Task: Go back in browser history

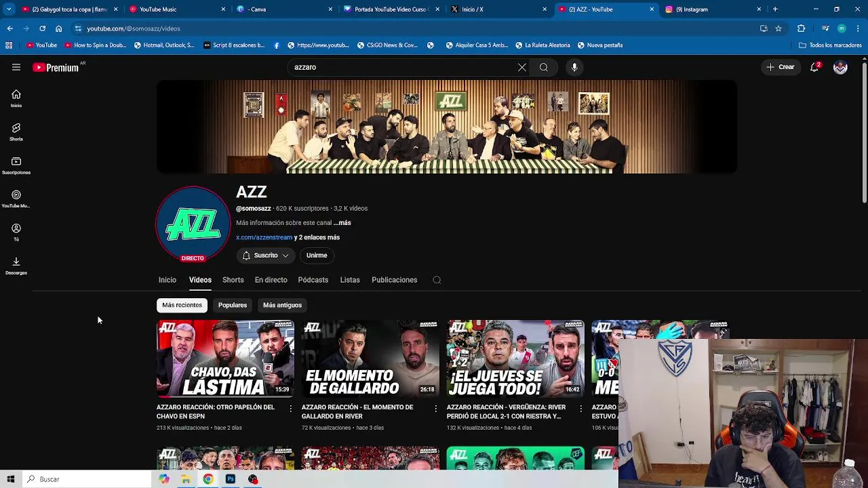Action: tap(9, 28)
